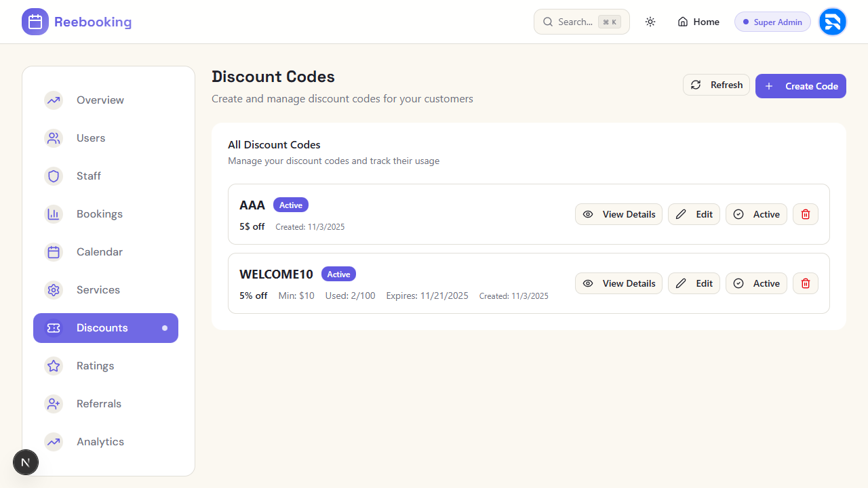The image size is (868, 488).
Task: Open the Calendar sidebar section
Action: (x=99, y=252)
